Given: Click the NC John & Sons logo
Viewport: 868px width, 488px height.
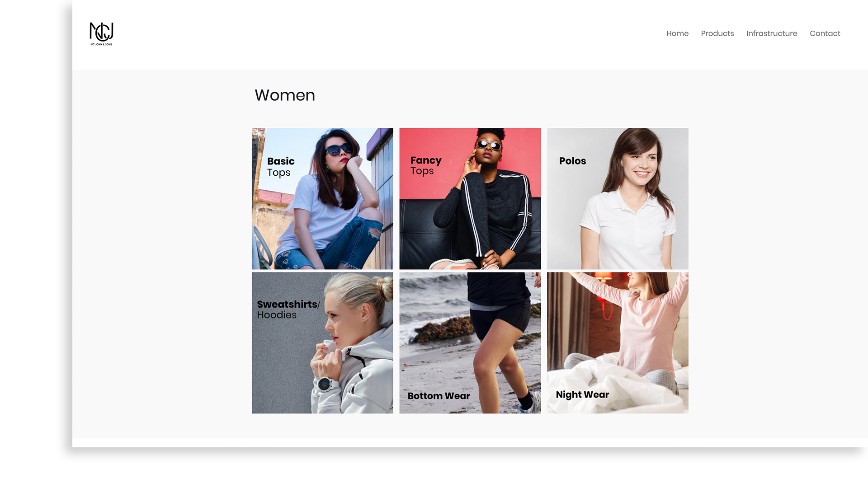Looking at the screenshot, I should [x=101, y=34].
